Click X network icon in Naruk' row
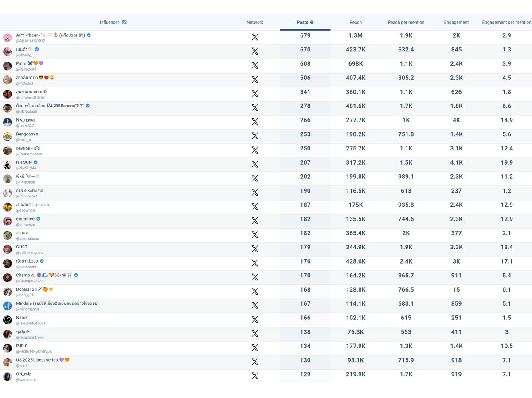Viewport: 532px width, 398px height. pos(255,319)
